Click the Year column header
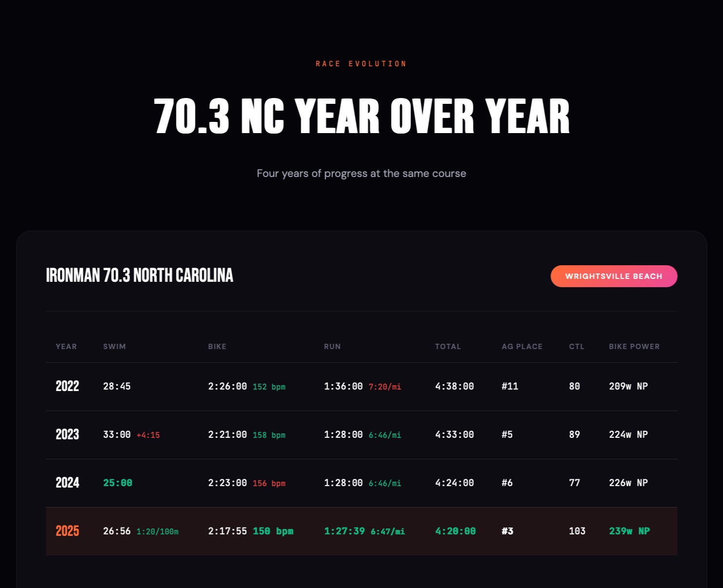This screenshot has width=723, height=588. coord(66,347)
